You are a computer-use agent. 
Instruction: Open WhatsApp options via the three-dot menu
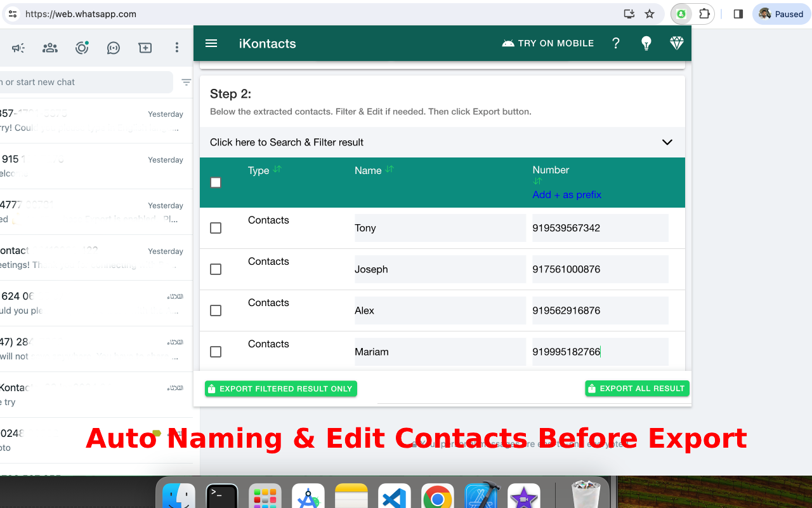[176, 48]
